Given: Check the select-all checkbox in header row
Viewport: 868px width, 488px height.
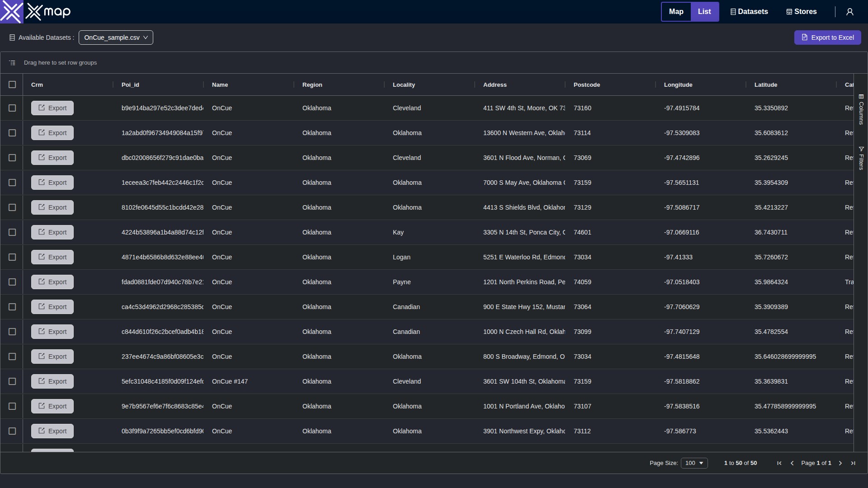Looking at the screenshot, I should click(x=12, y=84).
